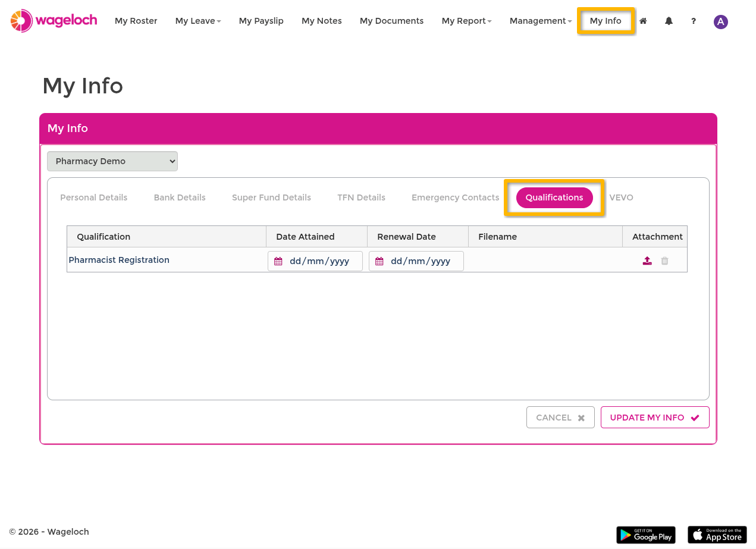
Task: Switch to the VEVO tab
Action: [621, 197]
